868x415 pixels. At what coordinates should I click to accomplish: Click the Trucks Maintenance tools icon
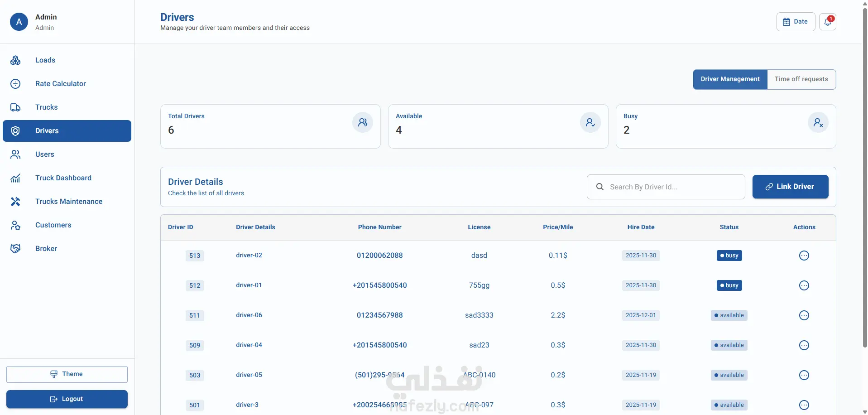15,202
